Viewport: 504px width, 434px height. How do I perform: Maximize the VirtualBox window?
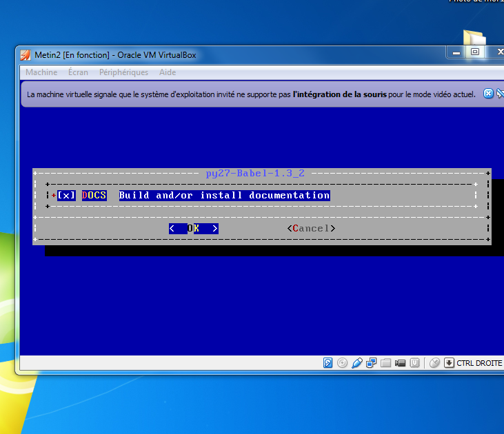(475, 52)
